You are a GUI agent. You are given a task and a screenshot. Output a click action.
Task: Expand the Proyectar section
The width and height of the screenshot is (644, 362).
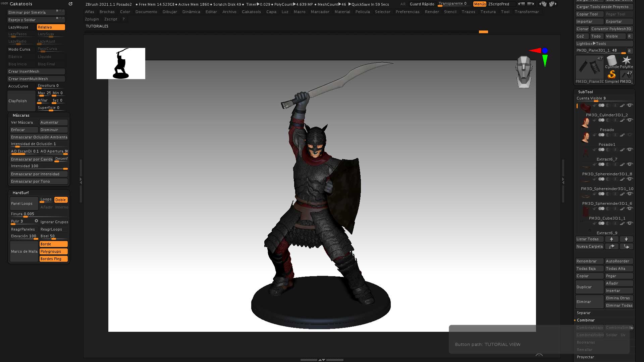coord(585,357)
